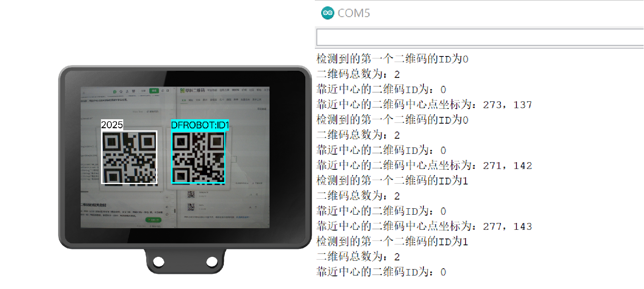The height and width of the screenshot is (289, 644).
Task: Click the star icon in on-screen browser toolbar
Action: [121, 91]
